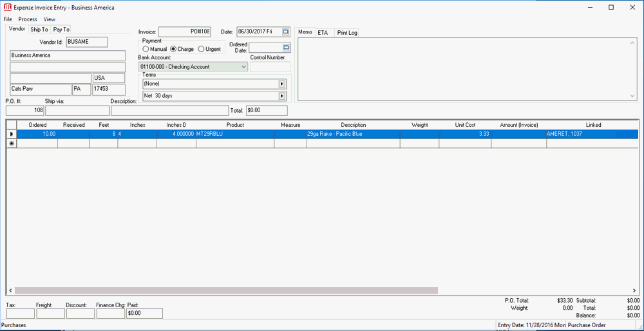Click the Entry Date status bar entry
The width and height of the screenshot is (644, 331).
pos(531,325)
